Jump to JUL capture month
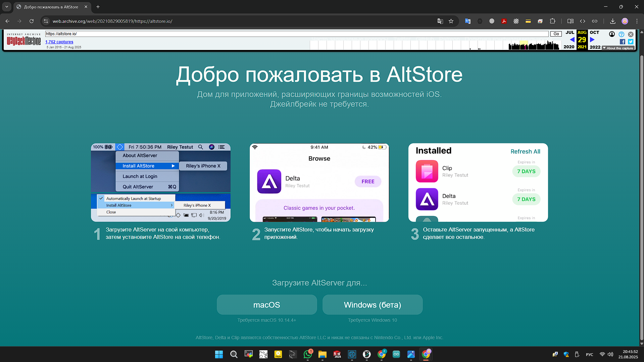This screenshot has width=644, height=362. 570,33
